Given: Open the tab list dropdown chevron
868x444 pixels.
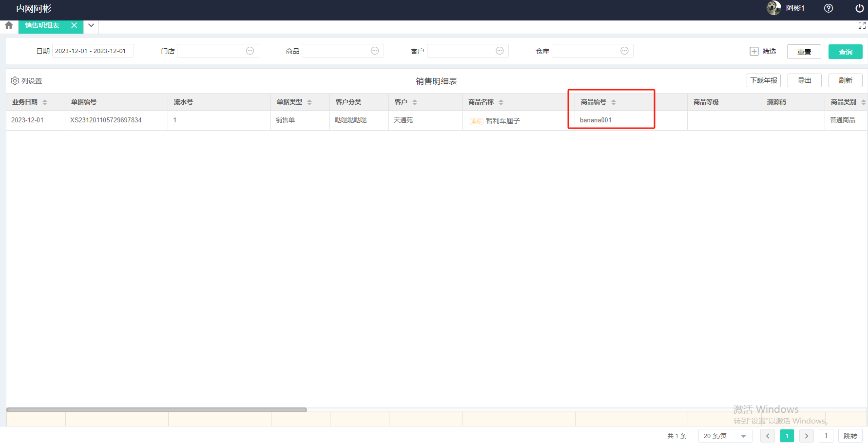Looking at the screenshot, I should coord(91,25).
